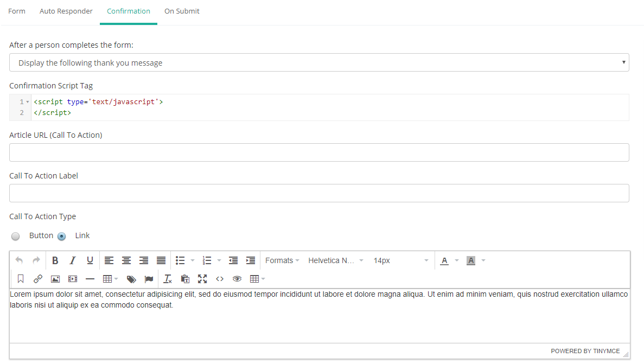Switch to the Auto Responder tab
The image size is (644, 364).
point(66,11)
